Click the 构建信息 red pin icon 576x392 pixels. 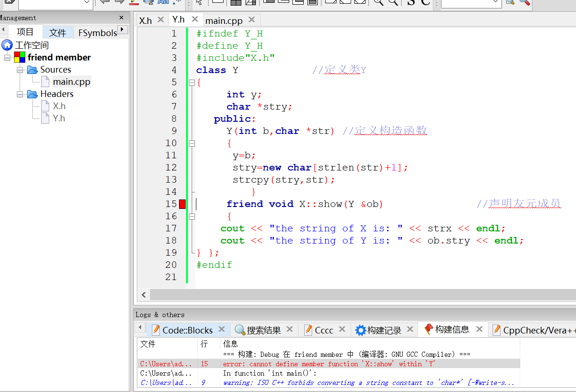pos(428,329)
